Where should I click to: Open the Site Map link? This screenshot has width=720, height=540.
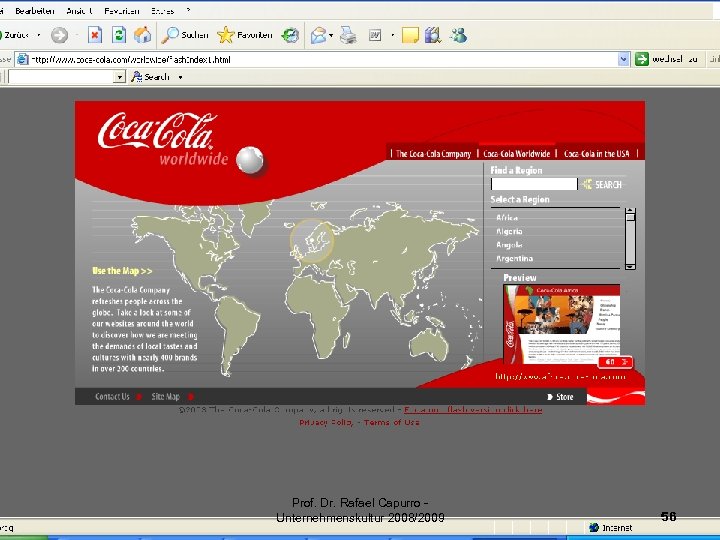click(x=165, y=397)
